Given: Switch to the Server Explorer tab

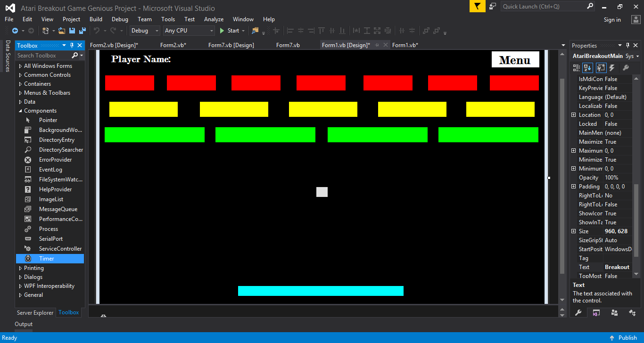Looking at the screenshot, I should click(35, 313).
